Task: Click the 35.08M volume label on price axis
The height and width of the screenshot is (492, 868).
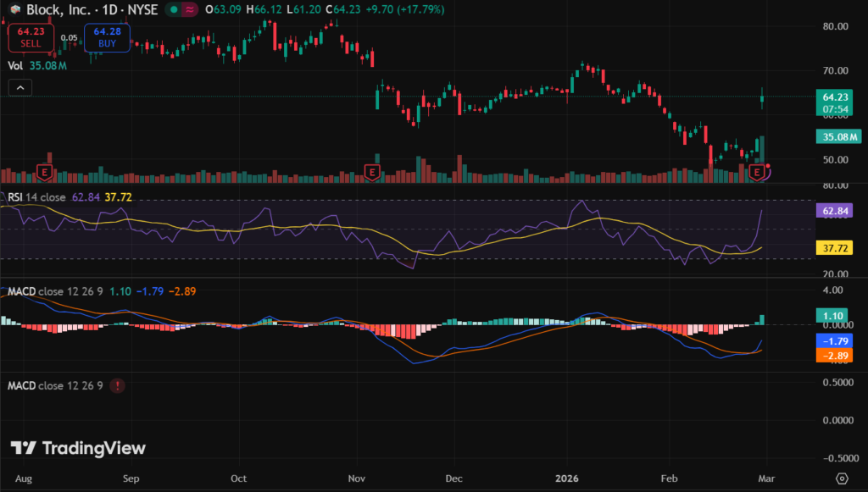Action: [837, 136]
